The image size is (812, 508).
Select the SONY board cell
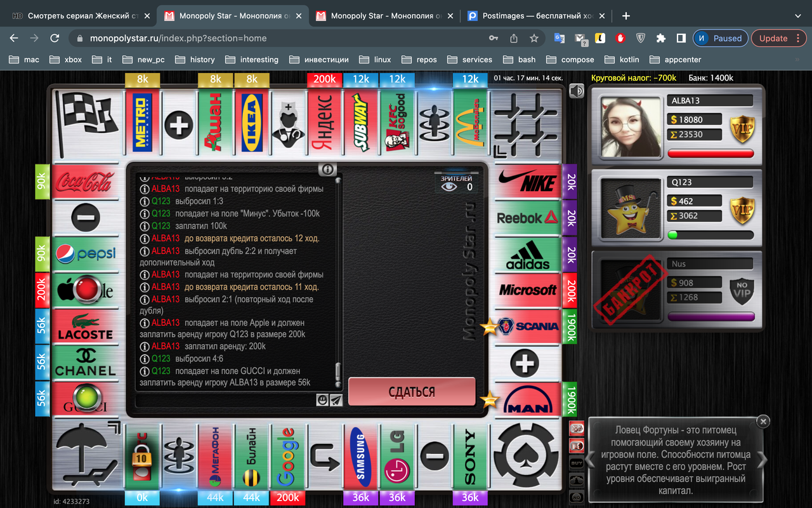click(470, 456)
